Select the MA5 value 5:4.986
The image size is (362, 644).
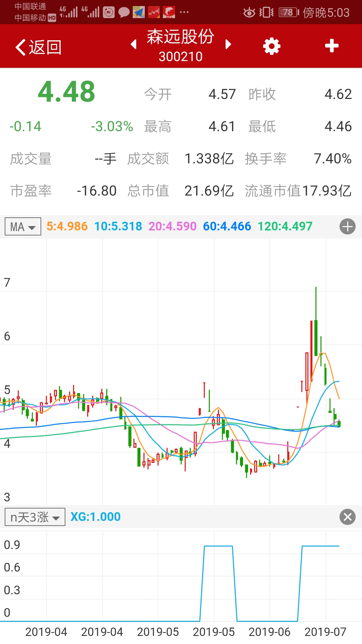pyautogui.click(x=67, y=226)
